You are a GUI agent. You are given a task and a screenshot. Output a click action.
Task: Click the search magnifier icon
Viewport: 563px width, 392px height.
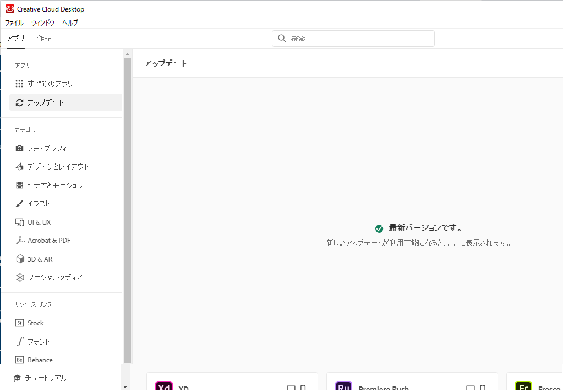282,38
